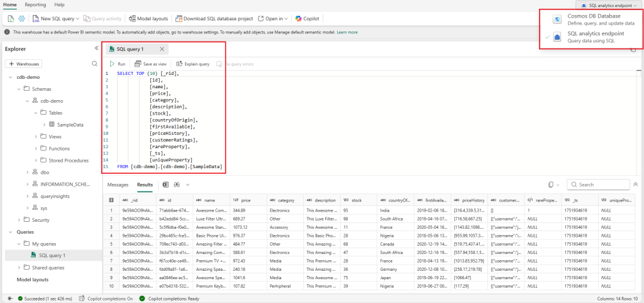This screenshot has height=303, width=644.
Task: Click the SampleData table icon
Action: click(52, 125)
